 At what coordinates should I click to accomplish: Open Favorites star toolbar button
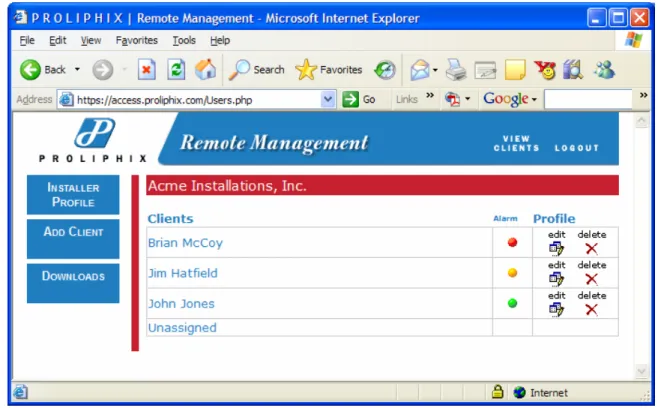(x=329, y=70)
